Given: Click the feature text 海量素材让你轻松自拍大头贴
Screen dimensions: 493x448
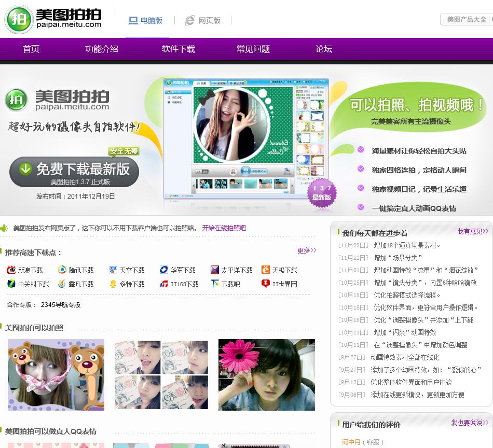Looking at the screenshot, I should [419, 151].
